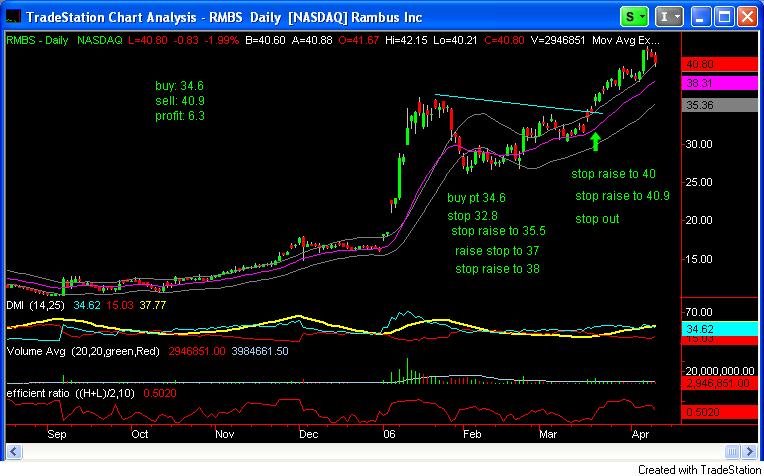Click the "A=40.88" ask text
This screenshot has width=764, height=476.
[x=312, y=40]
